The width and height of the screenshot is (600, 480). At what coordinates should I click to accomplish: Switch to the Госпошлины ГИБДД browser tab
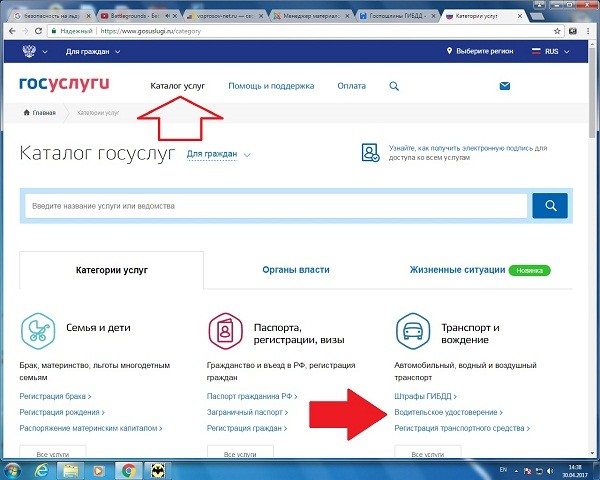click(398, 16)
